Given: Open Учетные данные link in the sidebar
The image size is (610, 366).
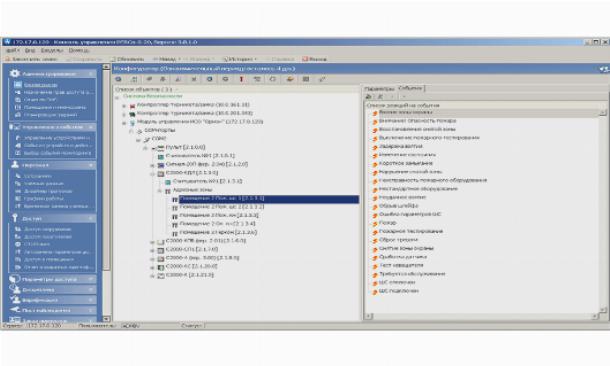Looking at the screenshot, I should pos(44,183).
